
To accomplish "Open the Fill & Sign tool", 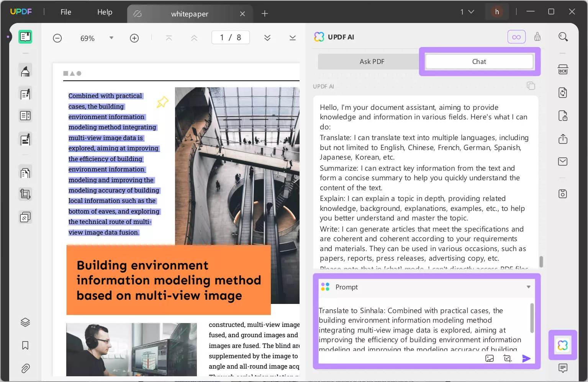I will (25, 140).
